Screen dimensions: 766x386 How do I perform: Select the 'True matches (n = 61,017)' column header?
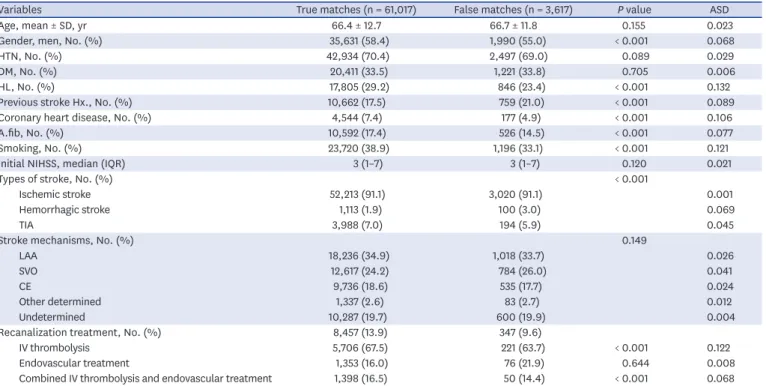tap(356, 10)
